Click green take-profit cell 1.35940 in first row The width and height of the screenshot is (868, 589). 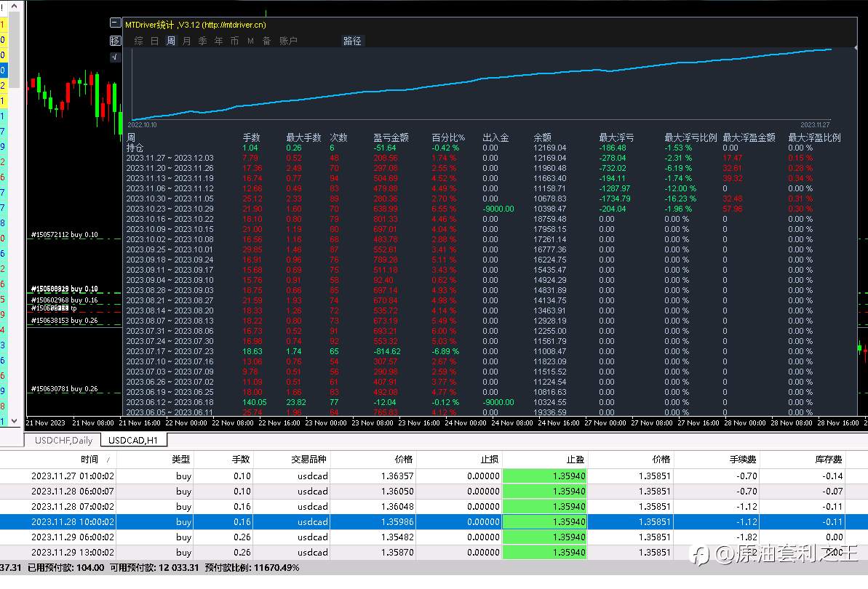[x=544, y=476]
